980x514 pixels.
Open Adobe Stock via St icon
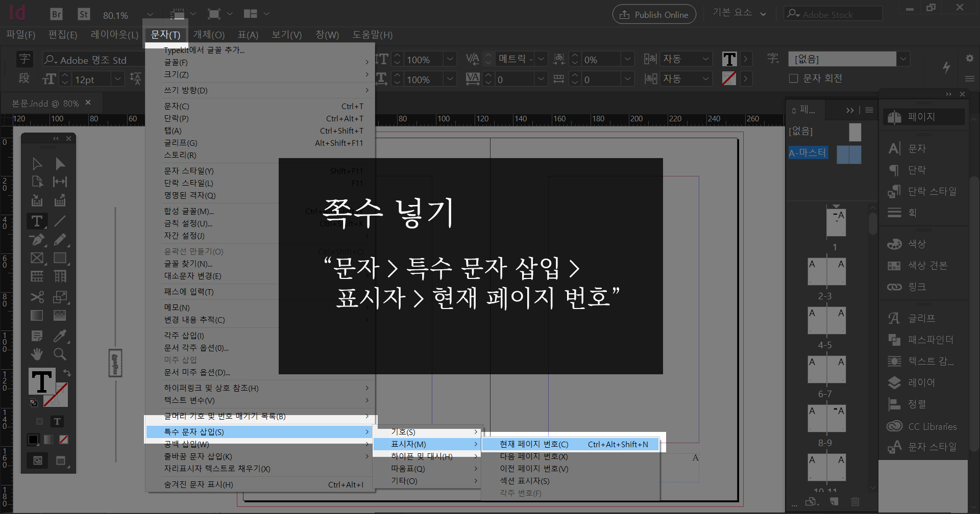point(84,14)
